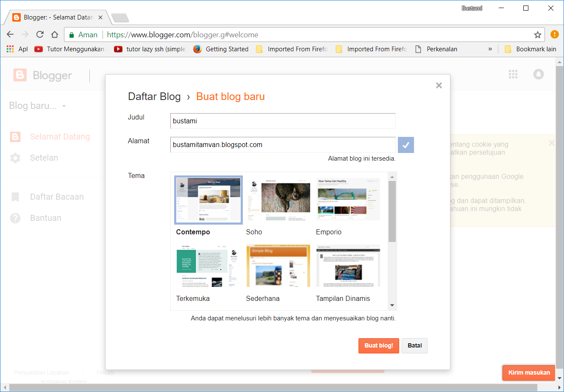
Task: Close the Blogger browser tab
Action: pyautogui.click(x=100, y=17)
